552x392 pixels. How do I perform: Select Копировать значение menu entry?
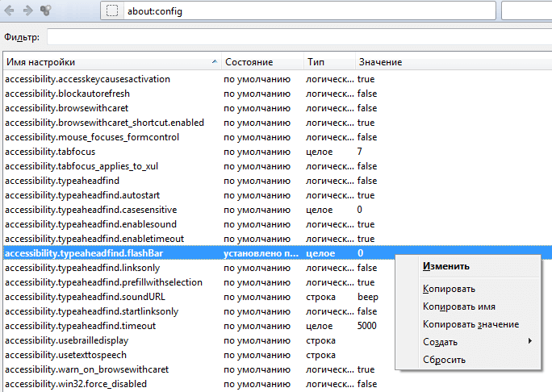point(470,324)
